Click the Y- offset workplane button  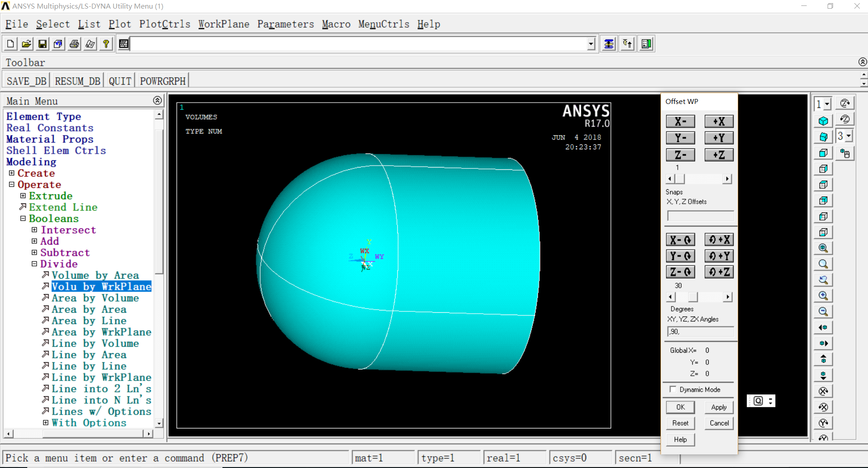click(x=680, y=138)
